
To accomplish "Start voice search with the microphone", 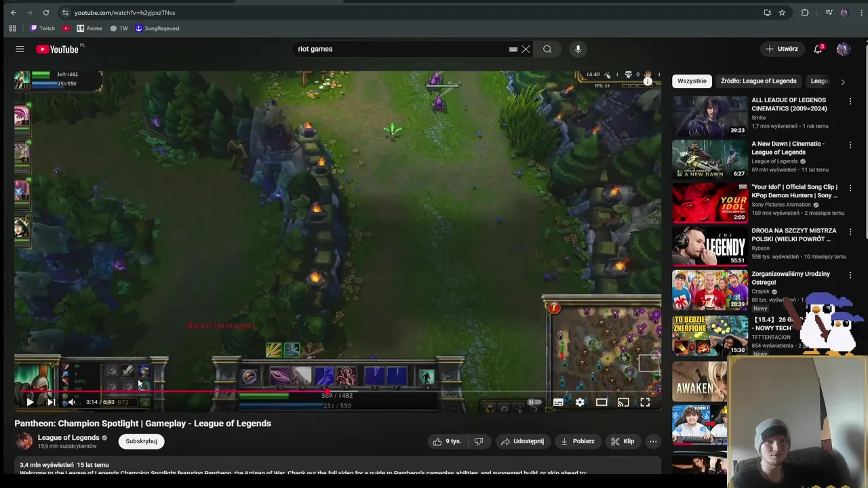I will coord(578,49).
